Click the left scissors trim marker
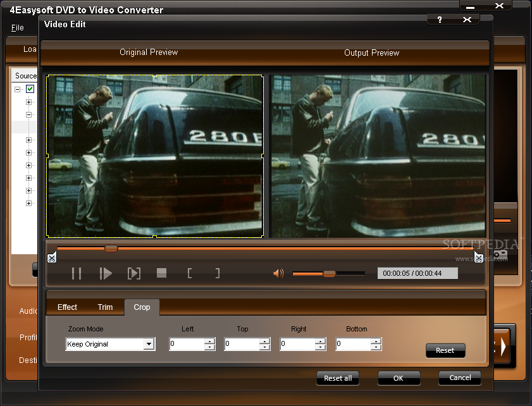The width and height of the screenshot is (532, 406). [x=52, y=257]
